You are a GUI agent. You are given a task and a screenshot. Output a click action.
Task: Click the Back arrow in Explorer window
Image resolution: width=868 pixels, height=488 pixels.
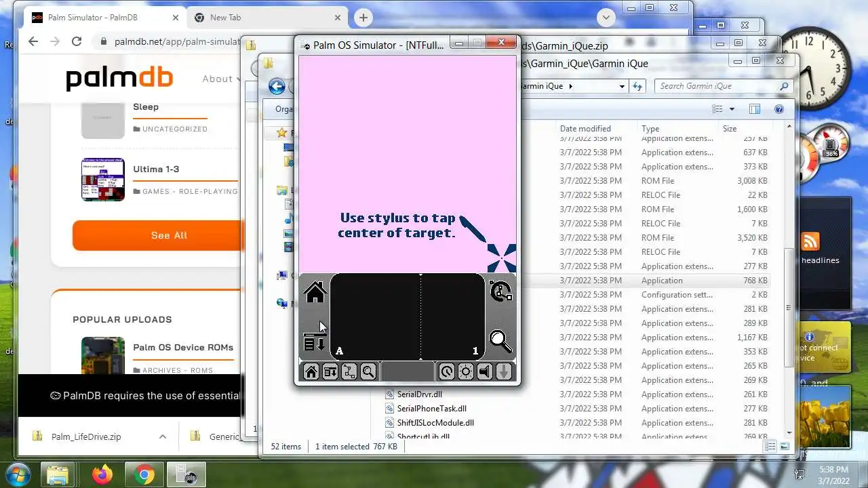click(277, 86)
